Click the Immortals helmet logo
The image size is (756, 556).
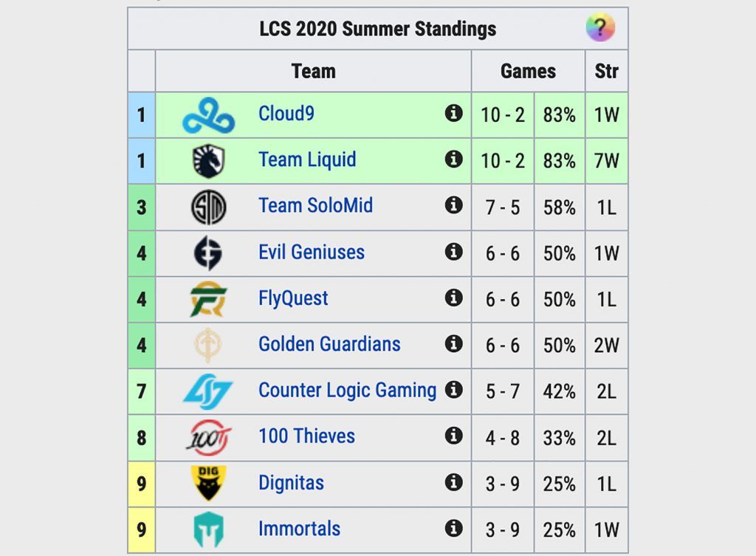(208, 529)
